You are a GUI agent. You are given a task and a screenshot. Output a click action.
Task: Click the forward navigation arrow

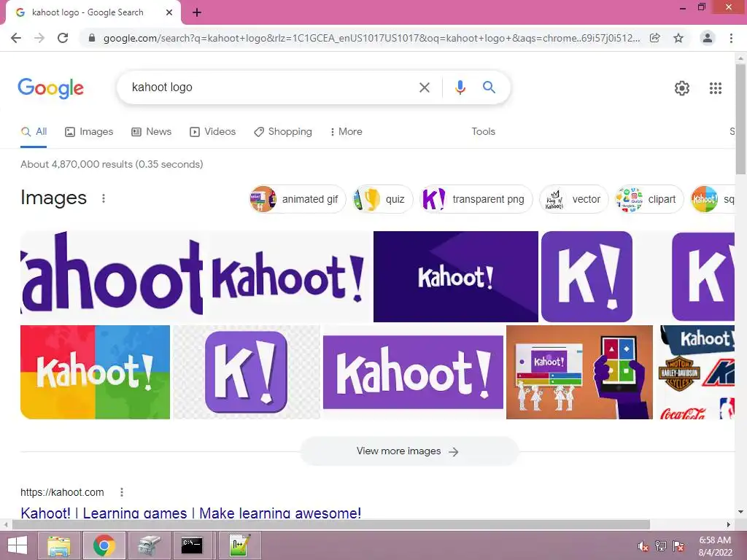pyautogui.click(x=39, y=38)
